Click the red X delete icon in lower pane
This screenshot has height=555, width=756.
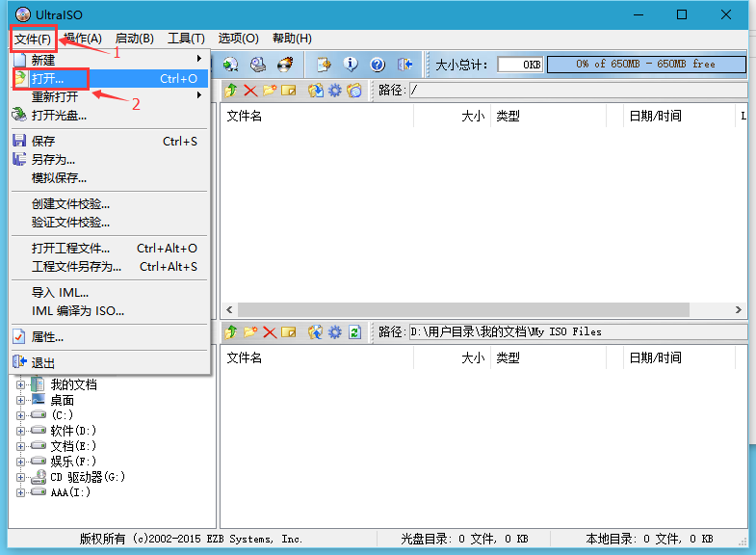tap(270, 331)
